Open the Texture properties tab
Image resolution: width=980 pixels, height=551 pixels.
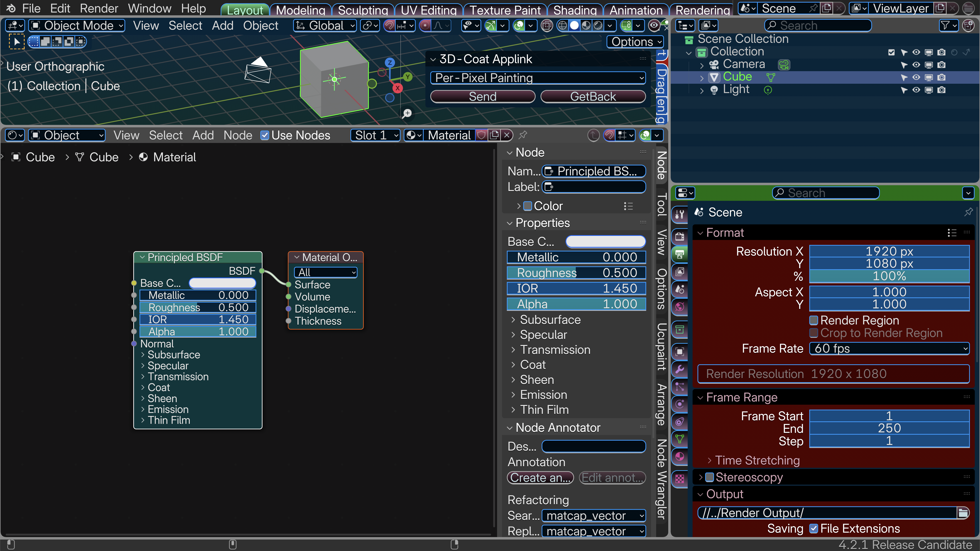[x=679, y=479]
